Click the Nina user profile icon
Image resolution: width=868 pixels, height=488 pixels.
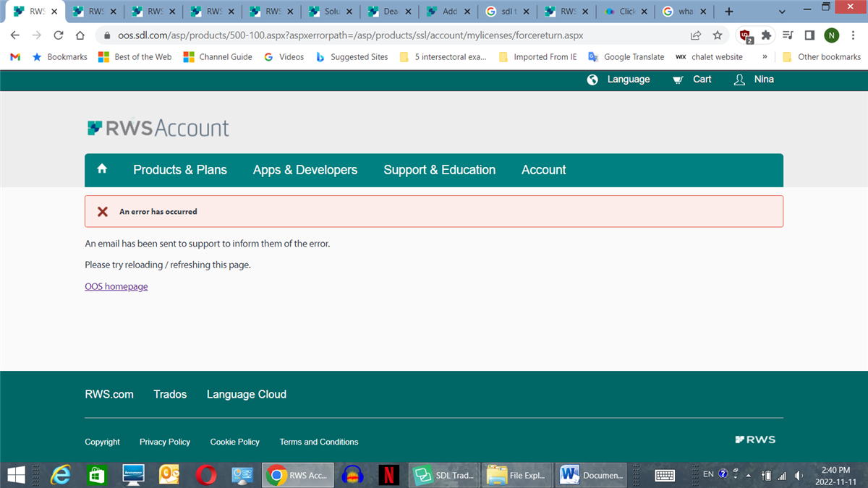pyautogui.click(x=739, y=80)
